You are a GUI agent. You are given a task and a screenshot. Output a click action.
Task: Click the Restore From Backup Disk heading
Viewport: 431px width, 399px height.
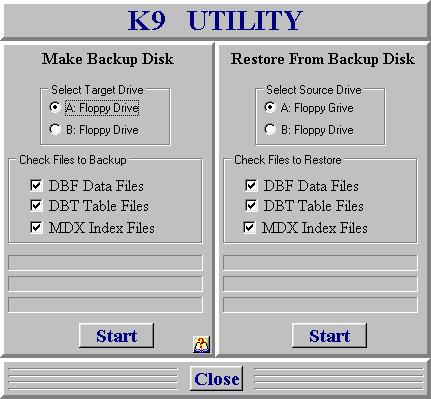(323, 59)
